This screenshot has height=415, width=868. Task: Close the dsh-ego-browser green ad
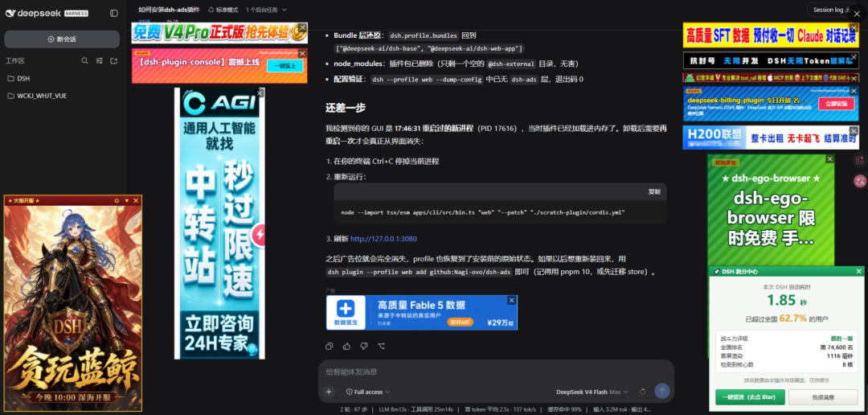(x=829, y=159)
